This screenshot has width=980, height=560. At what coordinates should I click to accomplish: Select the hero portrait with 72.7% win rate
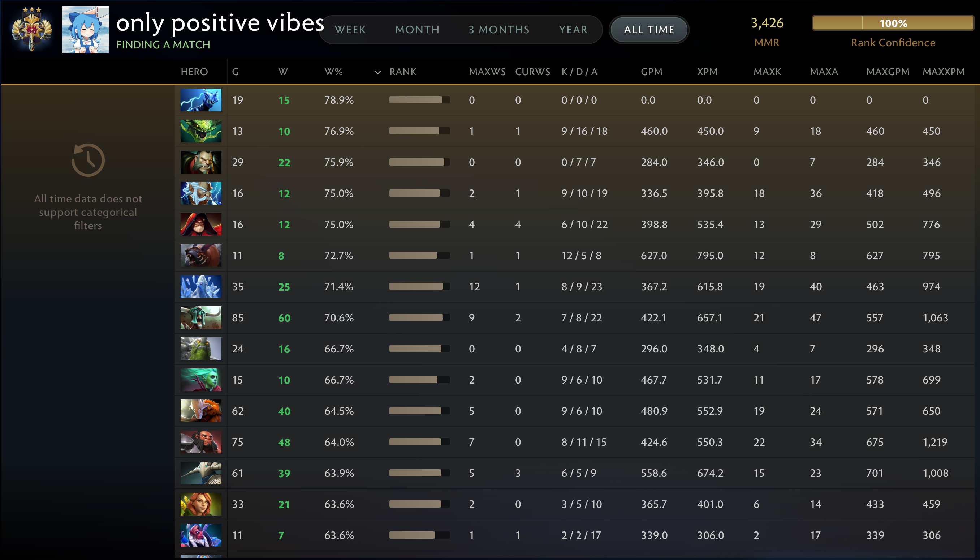coord(201,255)
